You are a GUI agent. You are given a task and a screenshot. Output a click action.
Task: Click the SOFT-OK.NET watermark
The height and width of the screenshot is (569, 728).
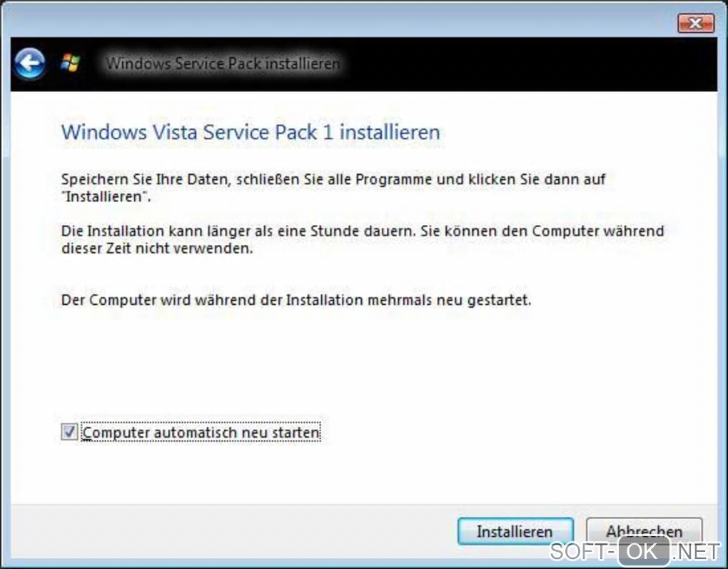(634, 551)
